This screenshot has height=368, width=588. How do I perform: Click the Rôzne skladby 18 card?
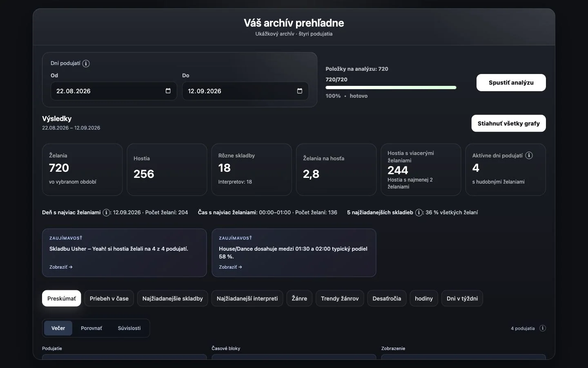click(x=252, y=169)
